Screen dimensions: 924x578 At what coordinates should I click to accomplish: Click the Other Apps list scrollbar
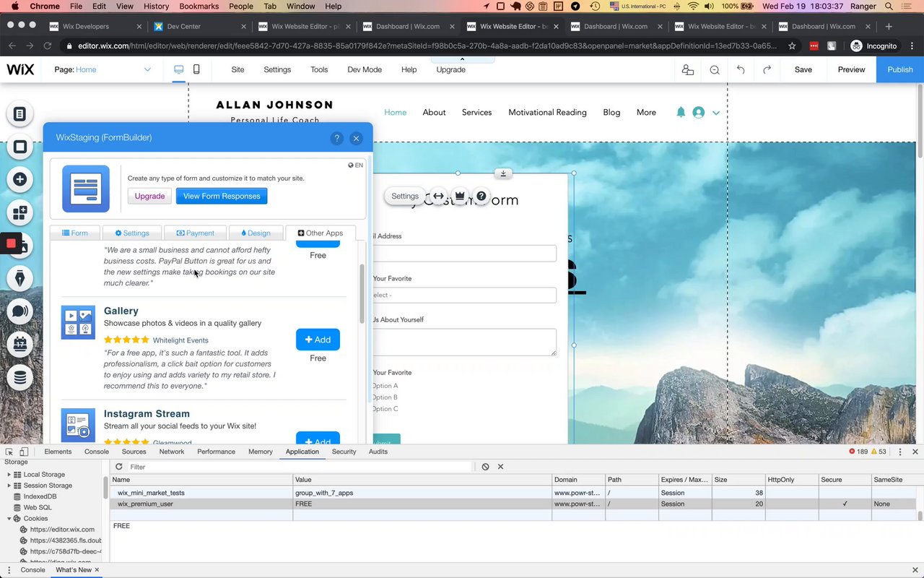(362, 294)
